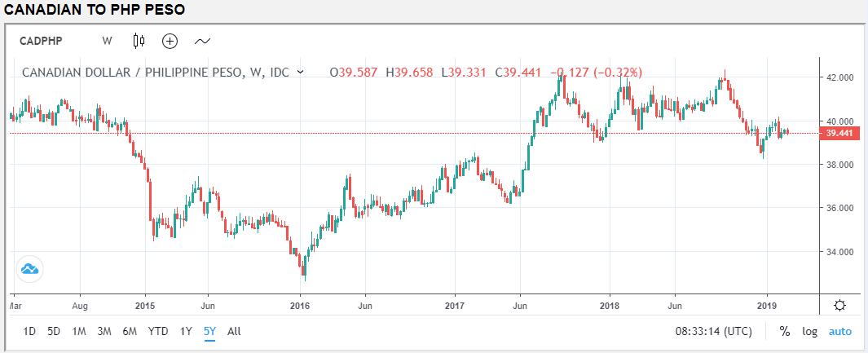Toggle percent scale mode
The height and width of the screenshot is (353, 868).
(784, 332)
